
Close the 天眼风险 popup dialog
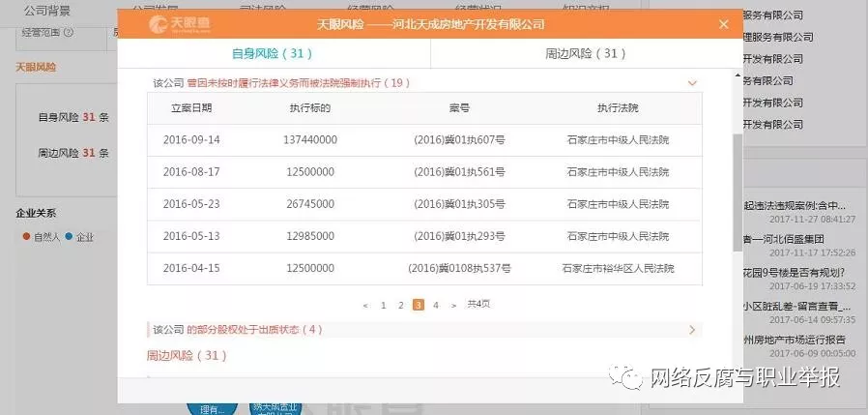pyautogui.click(x=724, y=24)
